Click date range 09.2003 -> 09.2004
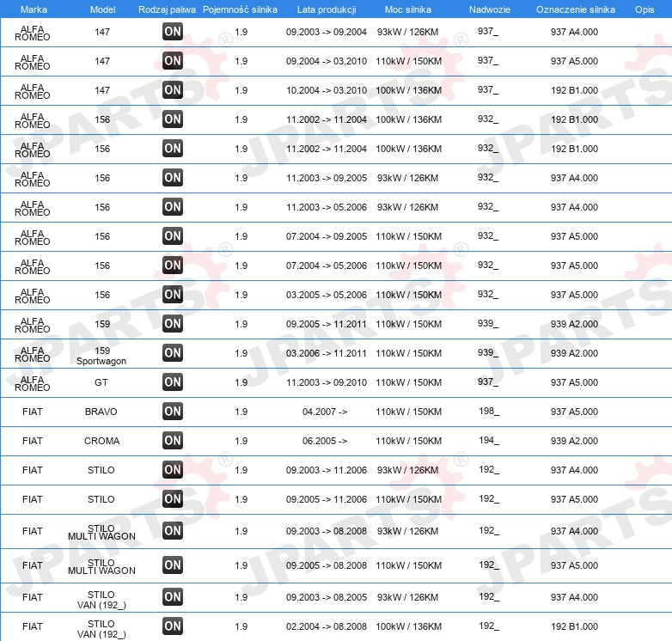This screenshot has width=672, height=641. tap(327, 32)
